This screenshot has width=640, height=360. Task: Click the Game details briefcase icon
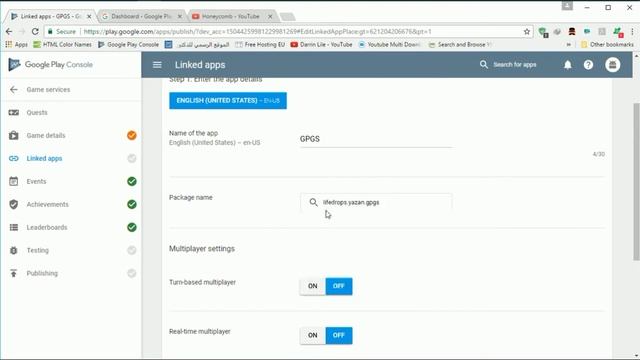tap(13, 135)
